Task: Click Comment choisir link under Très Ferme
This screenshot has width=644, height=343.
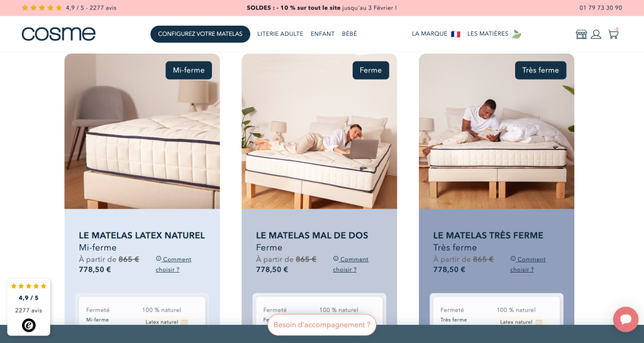Action: pos(528,264)
